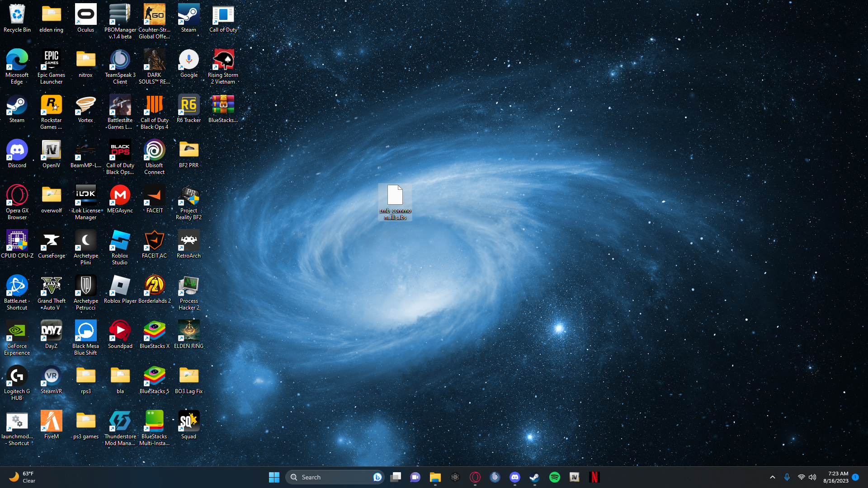Image resolution: width=868 pixels, height=488 pixels.
Task: Select the elden ring folder
Action: [51, 19]
